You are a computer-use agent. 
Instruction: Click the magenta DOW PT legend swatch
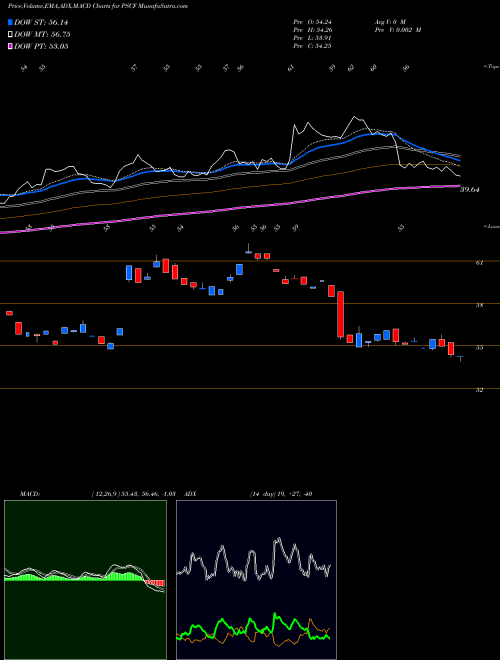(11, 46)
